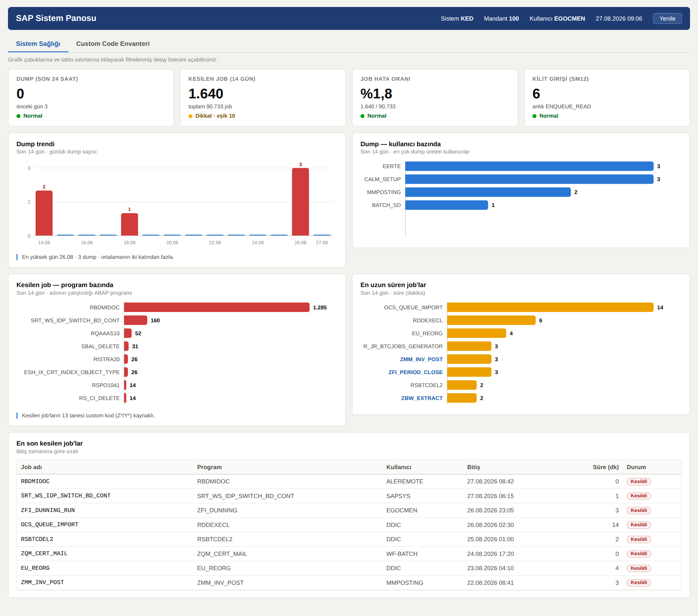Screen dimensions: 698x616
Task: Select the OCS_QUEUE_IMPORT longest job bar
Action: click(550, 307)
